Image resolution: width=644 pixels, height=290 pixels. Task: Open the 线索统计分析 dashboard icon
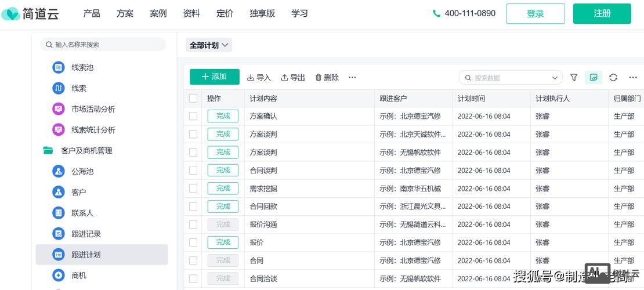[59, 130]
